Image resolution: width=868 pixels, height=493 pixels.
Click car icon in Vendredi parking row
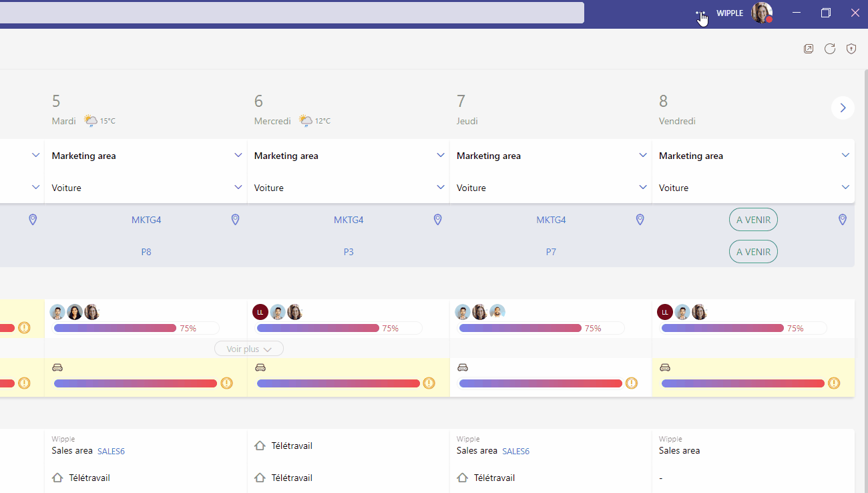click(665, 367)
